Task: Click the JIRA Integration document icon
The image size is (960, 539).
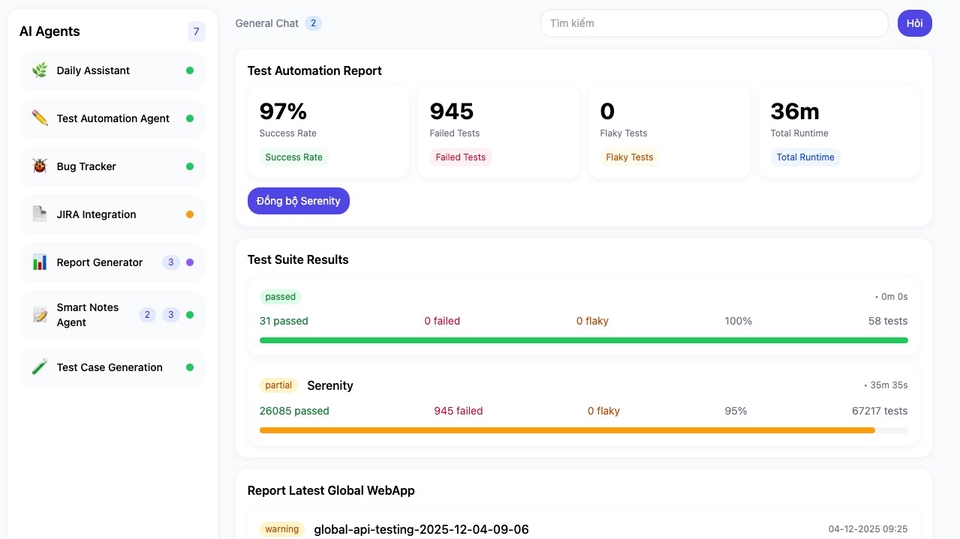Action: click(40, 215)
